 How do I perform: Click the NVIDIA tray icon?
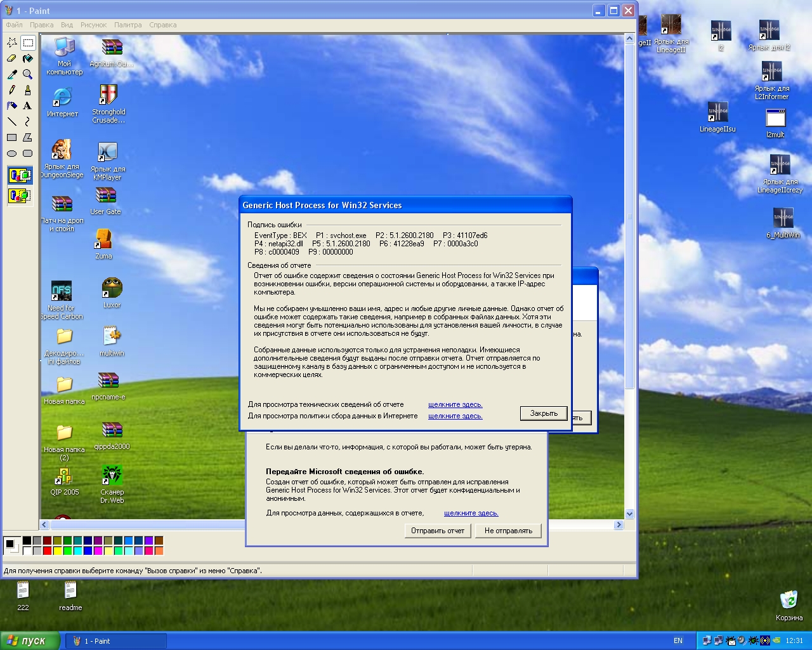click(x=776, y=641)
